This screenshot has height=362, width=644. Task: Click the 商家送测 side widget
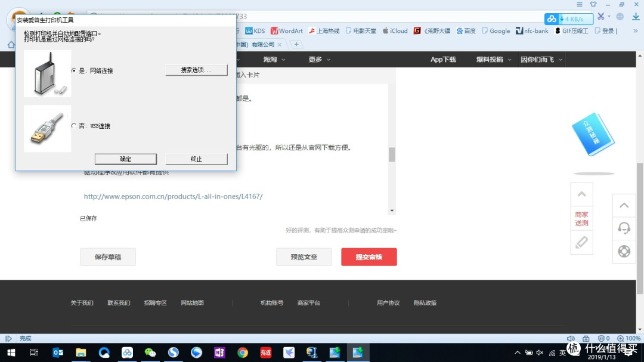click(x=581, y=219)
